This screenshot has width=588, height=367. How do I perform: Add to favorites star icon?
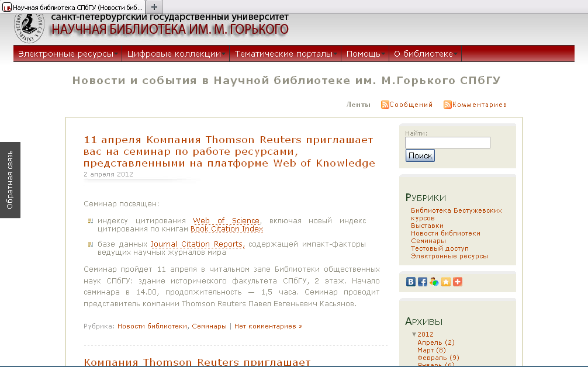point(445,282)
